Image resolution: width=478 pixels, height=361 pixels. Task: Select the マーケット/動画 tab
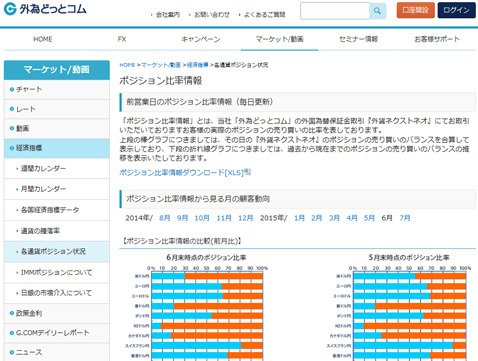point(280,39)
